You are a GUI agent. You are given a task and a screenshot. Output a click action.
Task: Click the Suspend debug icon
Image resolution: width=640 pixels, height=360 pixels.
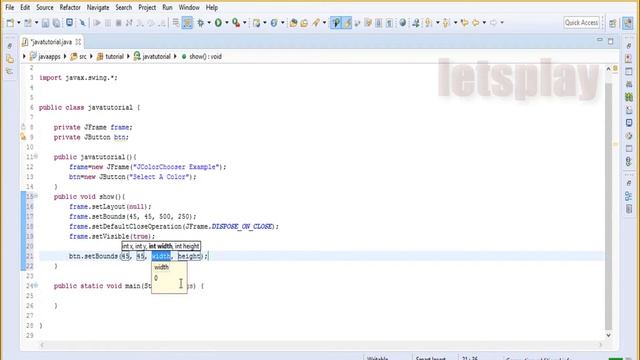click(108, 23)
